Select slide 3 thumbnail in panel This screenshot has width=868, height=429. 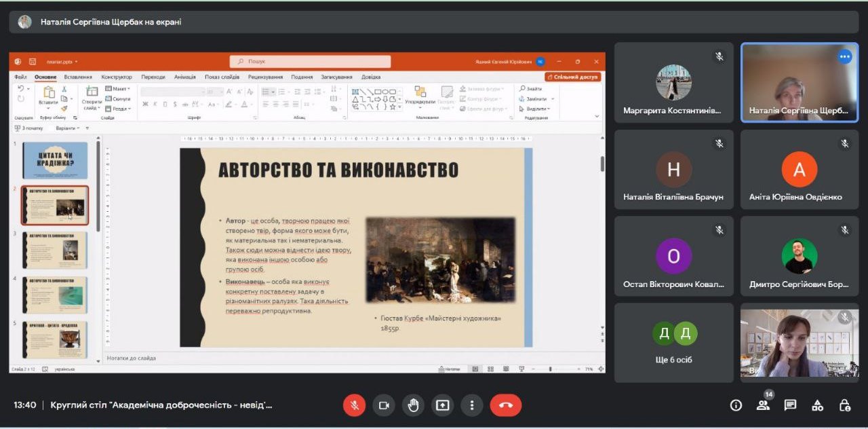click(55, 250)
